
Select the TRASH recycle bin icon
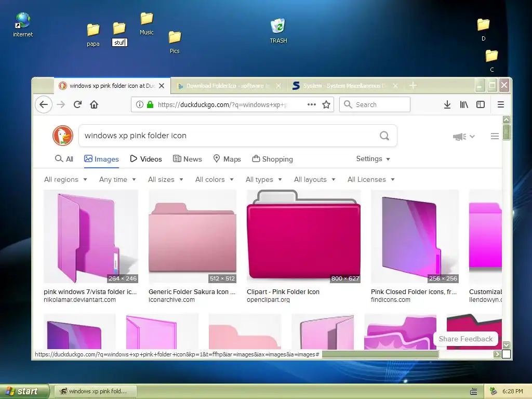point(278,31)
